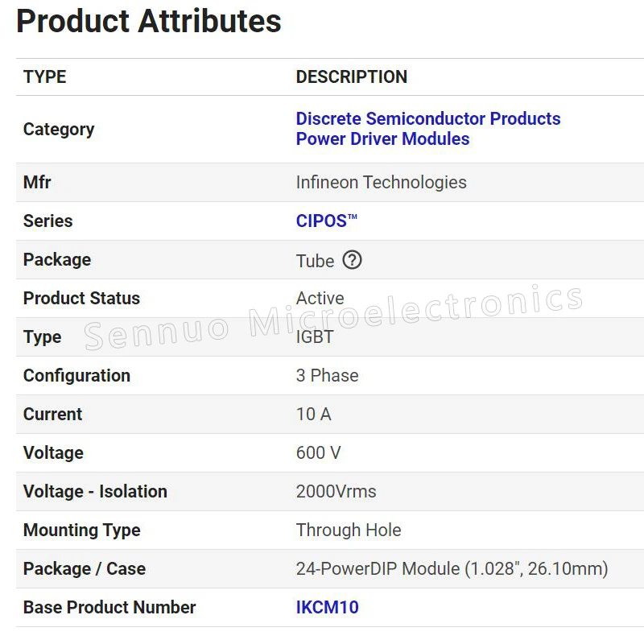Select the Active product status text
Image resolution: width=644 pixels, height=644 pixels.
point(320,298)
